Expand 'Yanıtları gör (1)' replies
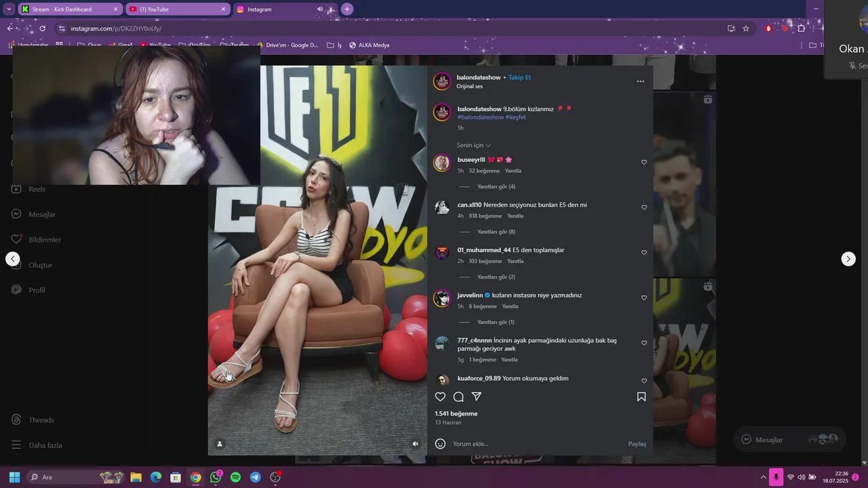 496,323
